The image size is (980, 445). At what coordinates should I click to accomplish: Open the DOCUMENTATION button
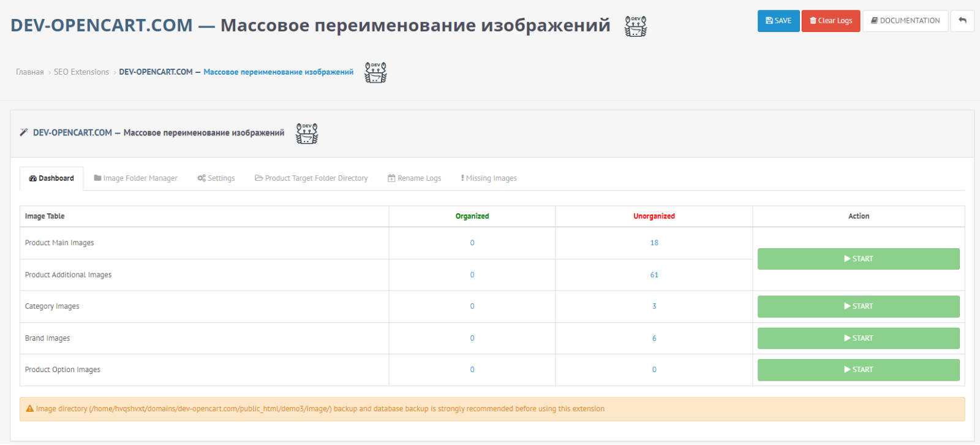pos(905,21)
